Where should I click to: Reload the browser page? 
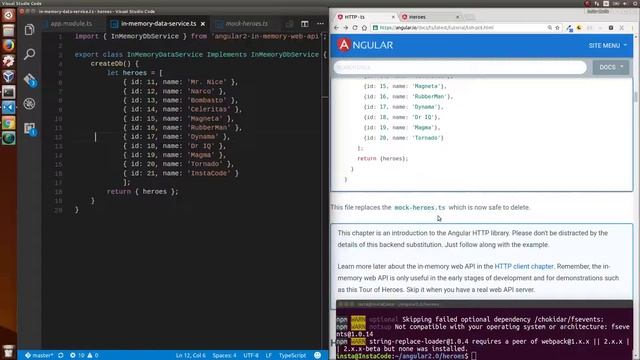click(355, 28)
